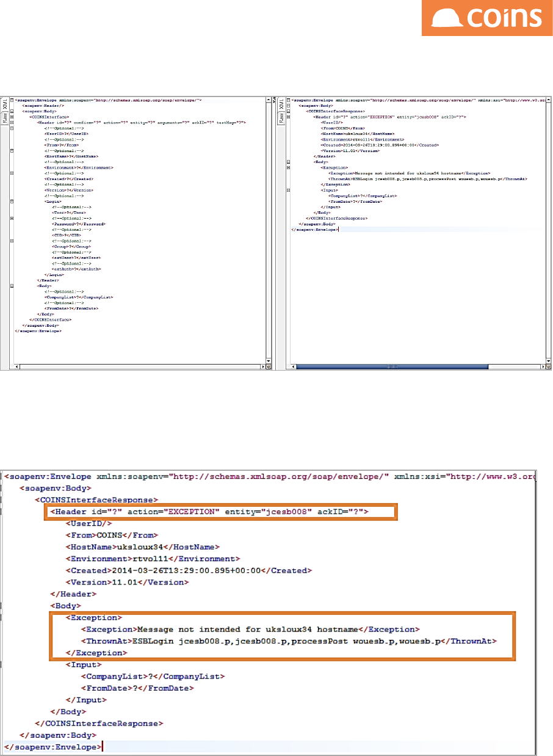Viewport: 553px width, 756px height.
Task: Select the <Environment>?</Environment> line in request
Action: tap(78, 168)
